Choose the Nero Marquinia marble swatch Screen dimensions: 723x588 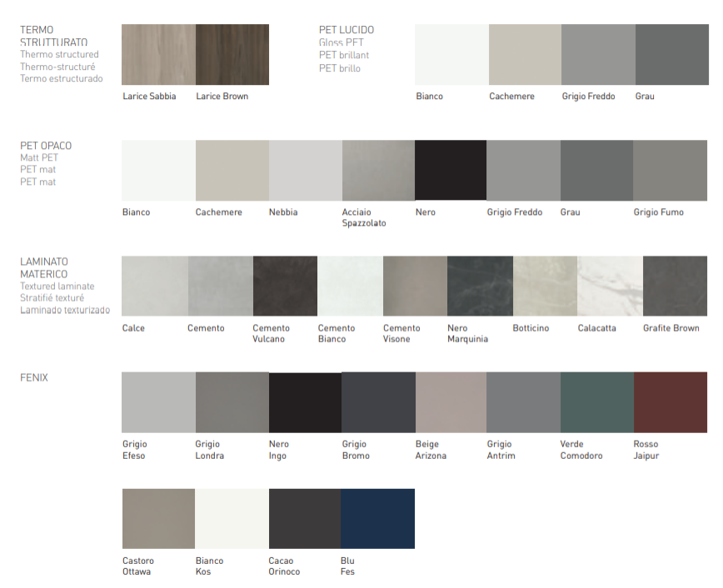click(480, 286)
